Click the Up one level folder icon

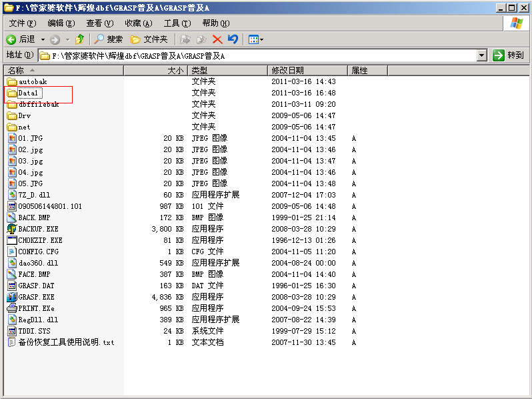80,39
